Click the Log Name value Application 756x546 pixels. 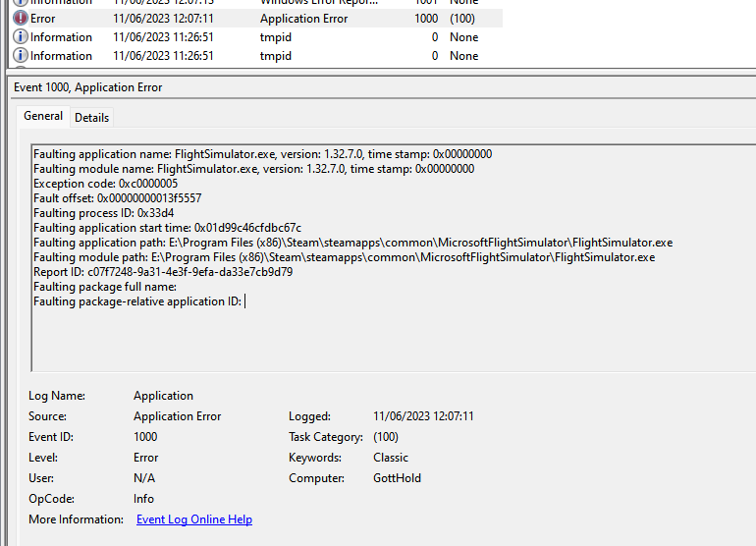[x=163, y=396]
